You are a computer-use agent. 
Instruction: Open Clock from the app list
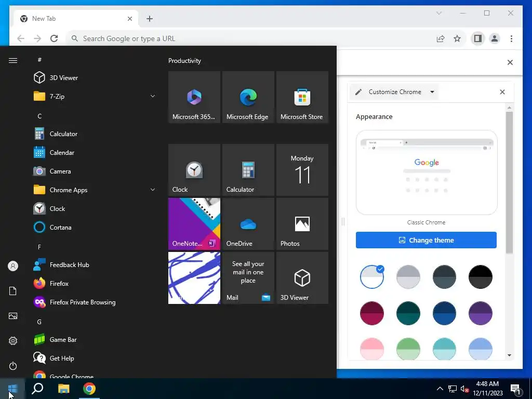click(95, 208)
